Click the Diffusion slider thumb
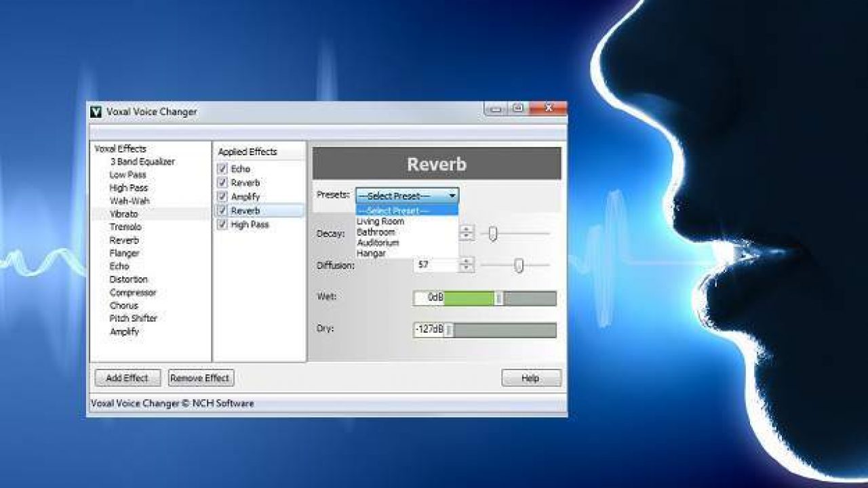Image resolution: width=868 pixels, height=488 pixels. [x=519, y=266]
